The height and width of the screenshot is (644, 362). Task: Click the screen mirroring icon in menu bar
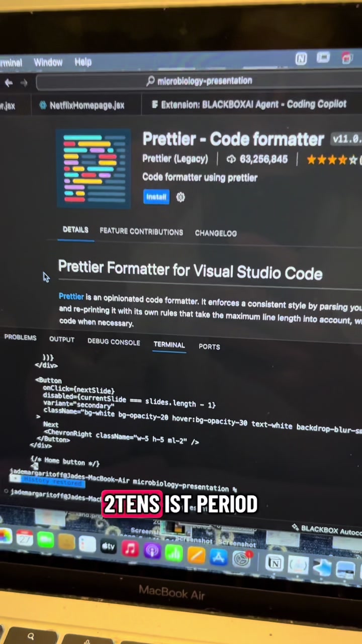pos(323,58)
